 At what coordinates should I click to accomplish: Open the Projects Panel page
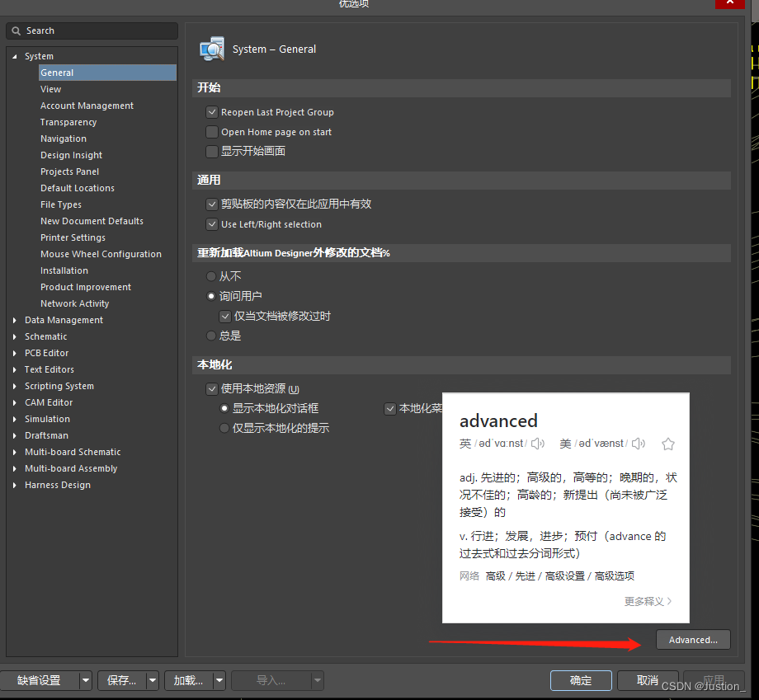[69, 171]
